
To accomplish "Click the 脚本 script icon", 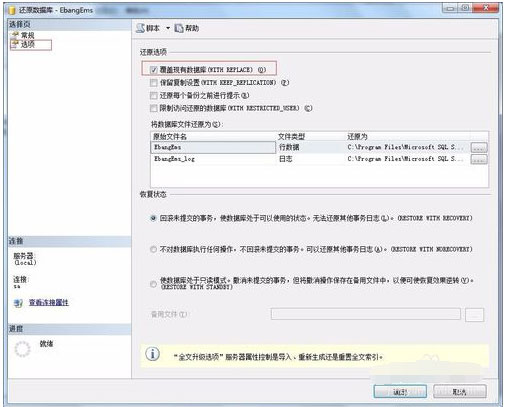I will coord(140,28).
